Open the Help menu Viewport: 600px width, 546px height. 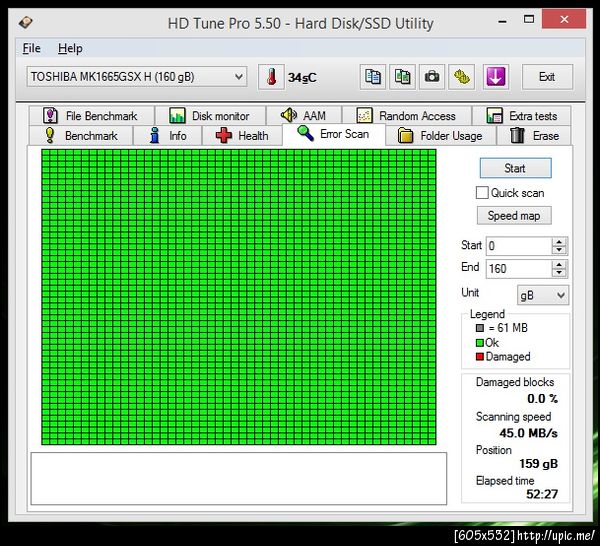70,49
